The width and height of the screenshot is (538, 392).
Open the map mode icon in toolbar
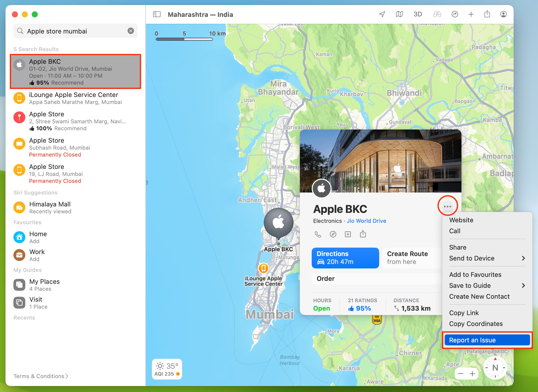(x=399, y=14)
